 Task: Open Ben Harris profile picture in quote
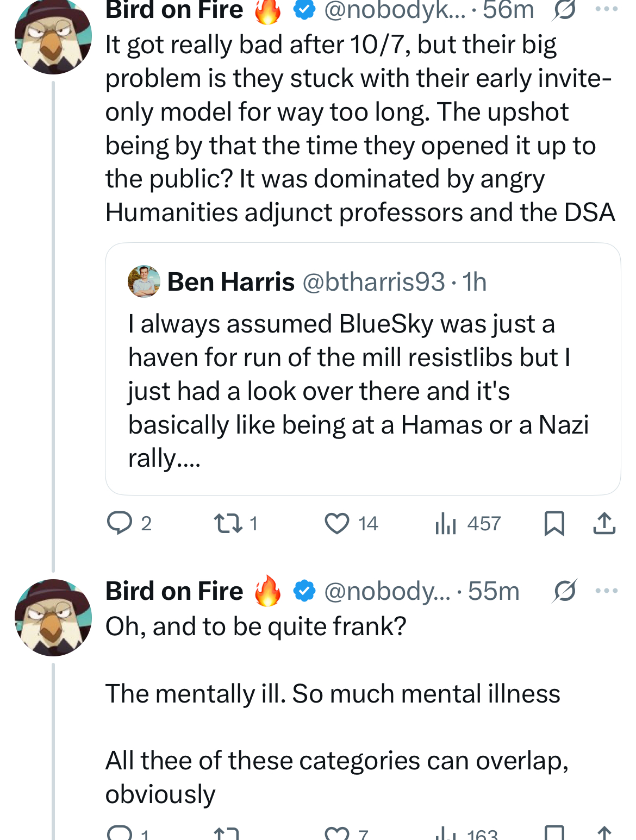pos(144,281)
